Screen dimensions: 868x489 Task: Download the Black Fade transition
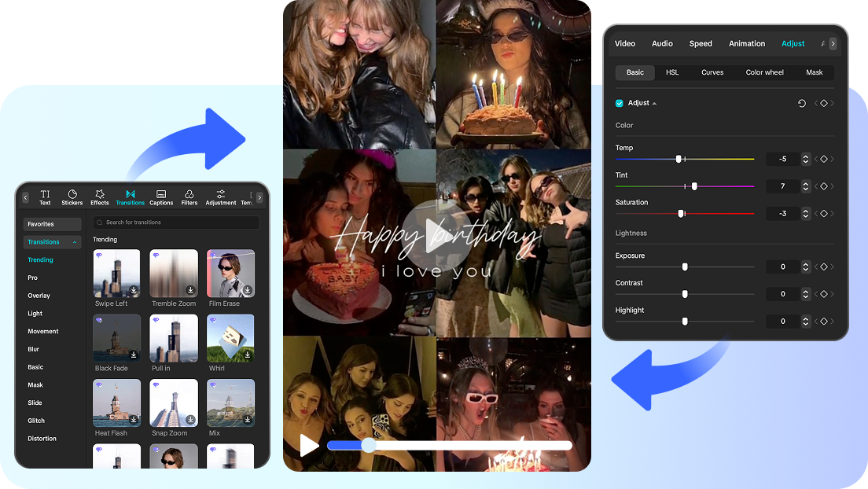point(134,355)
